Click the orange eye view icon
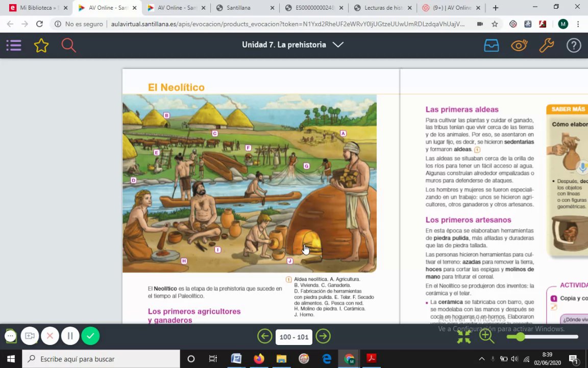This screenshot has width=588, height=368. [519, 45]
